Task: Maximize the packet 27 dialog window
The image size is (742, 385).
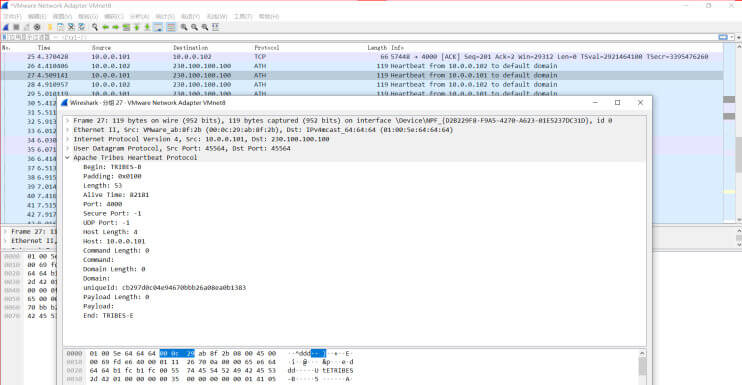Action: (618, 103)
